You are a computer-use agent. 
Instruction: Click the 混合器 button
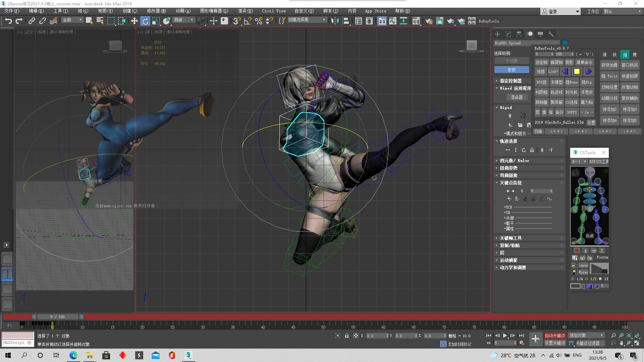[517, 97]
